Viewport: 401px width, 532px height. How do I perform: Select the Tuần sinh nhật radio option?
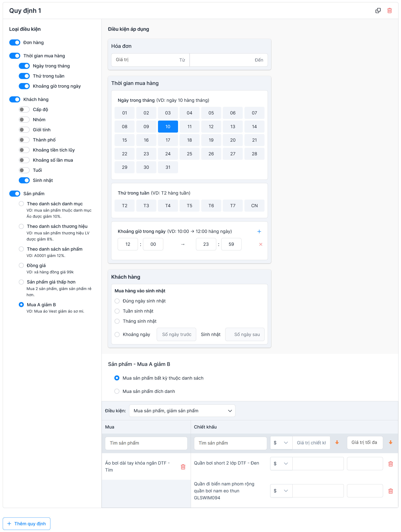click(117, 311)
